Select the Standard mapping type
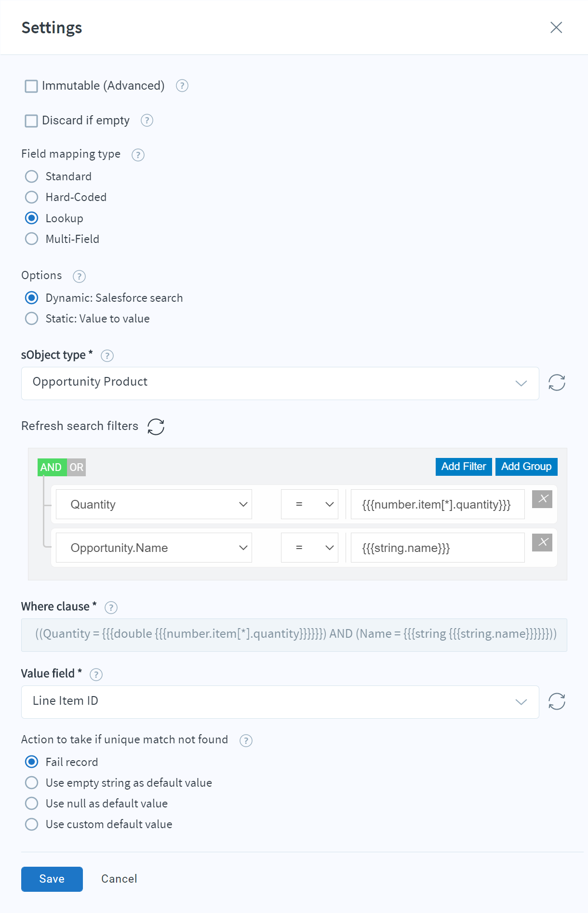This screenshot has width=588, height=913. pyautogui.click(x=31, y=176)
